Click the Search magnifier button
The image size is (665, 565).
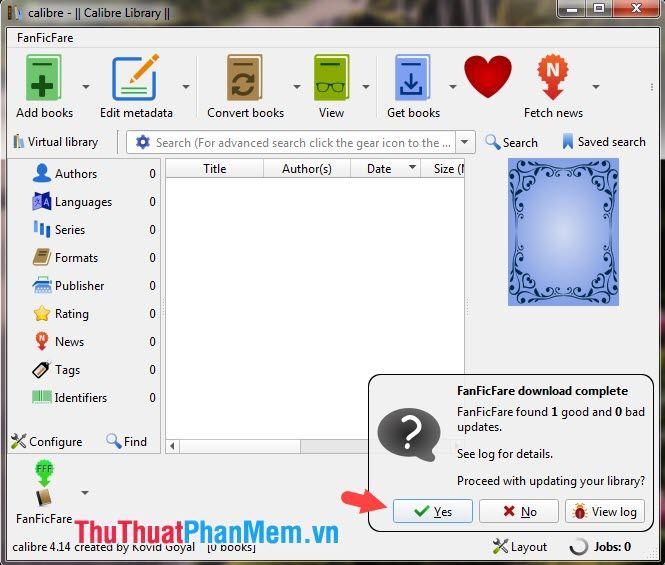pyautogui.click(x=511, y=142)
